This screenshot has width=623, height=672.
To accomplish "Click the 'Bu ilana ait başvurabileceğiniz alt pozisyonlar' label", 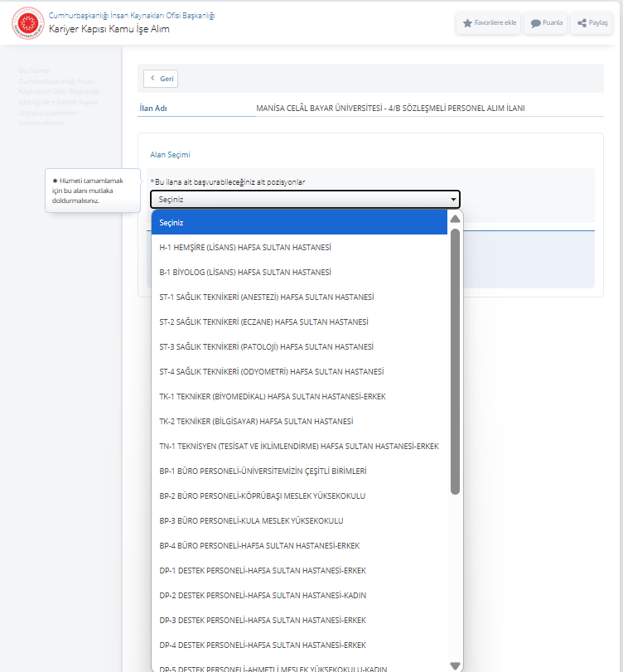I will pos(228,182).
